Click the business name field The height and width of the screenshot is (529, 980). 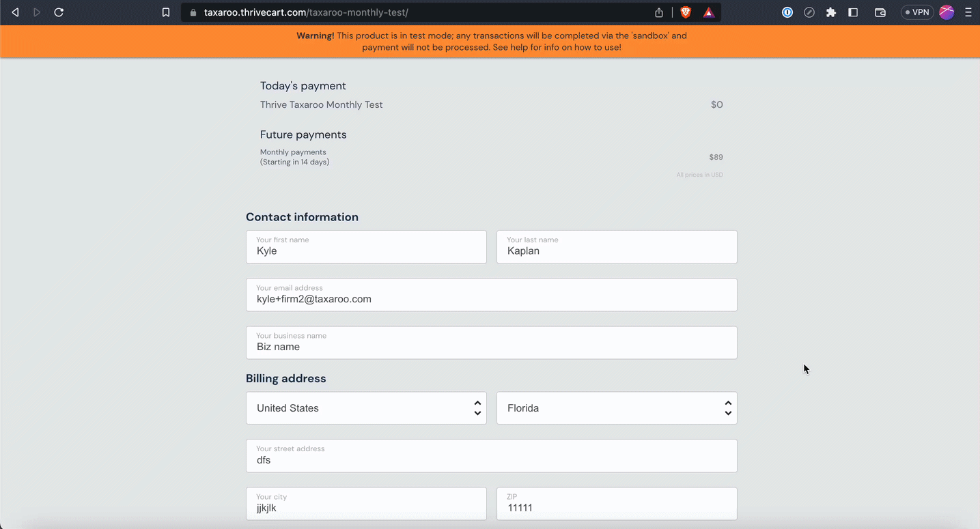coord(491,343)
